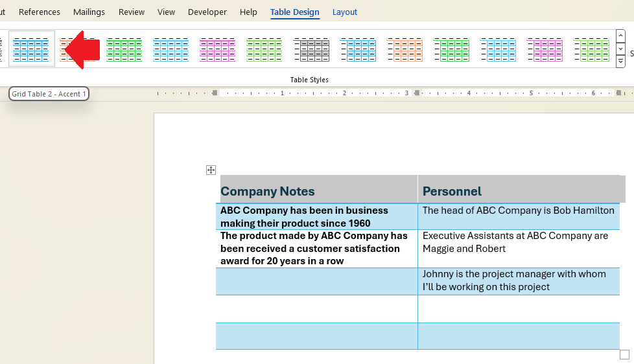Open the References ribbon tab
The image size is (634, 364).
[x=40, y=12]
